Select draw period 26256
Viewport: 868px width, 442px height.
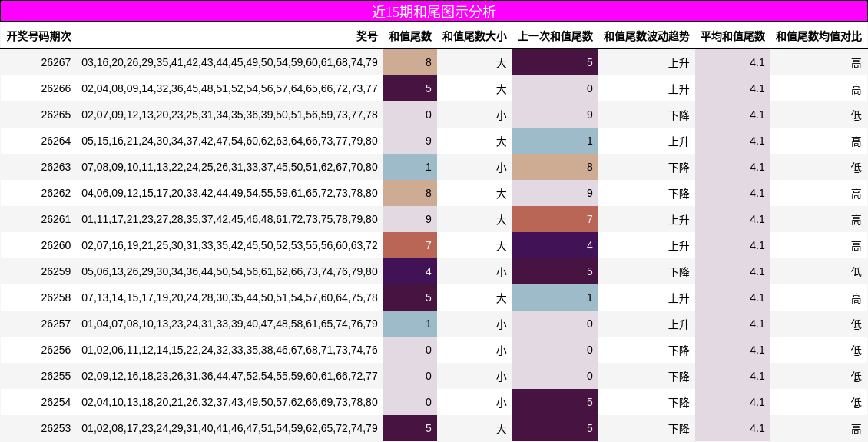(x=56, y=350)
